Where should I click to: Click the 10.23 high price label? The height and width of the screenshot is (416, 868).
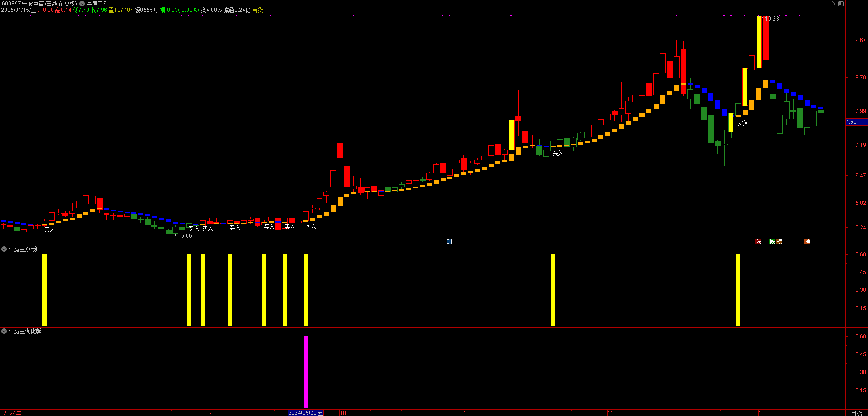click(772, 19)
